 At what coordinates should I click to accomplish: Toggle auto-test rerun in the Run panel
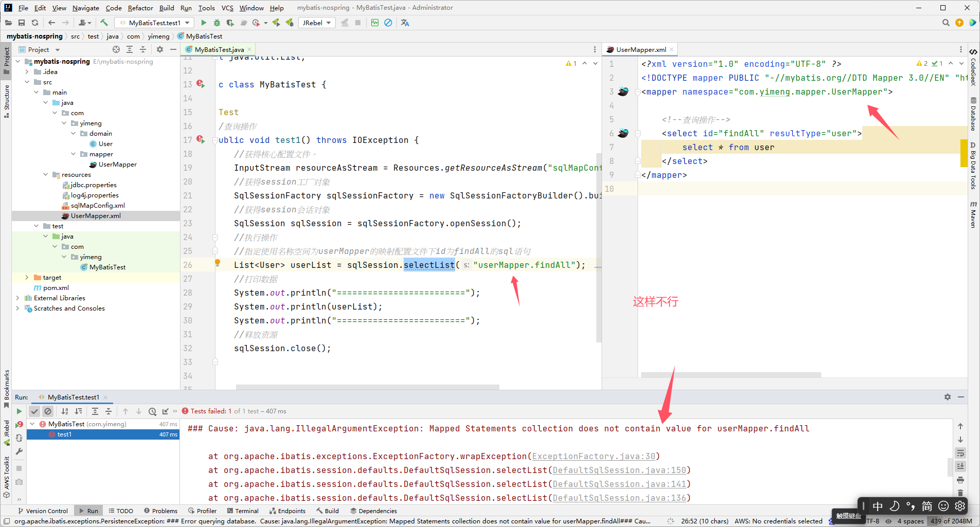pyautogui.click(x=19, y=438)
